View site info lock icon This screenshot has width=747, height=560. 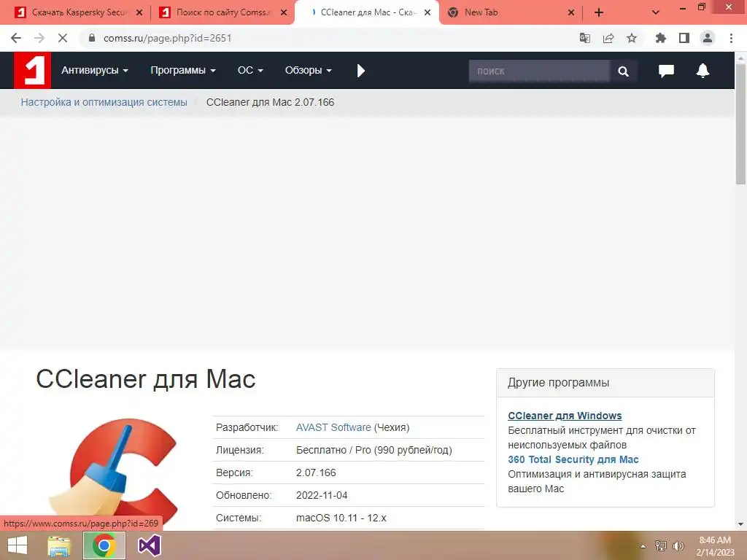tap(92, 38)
